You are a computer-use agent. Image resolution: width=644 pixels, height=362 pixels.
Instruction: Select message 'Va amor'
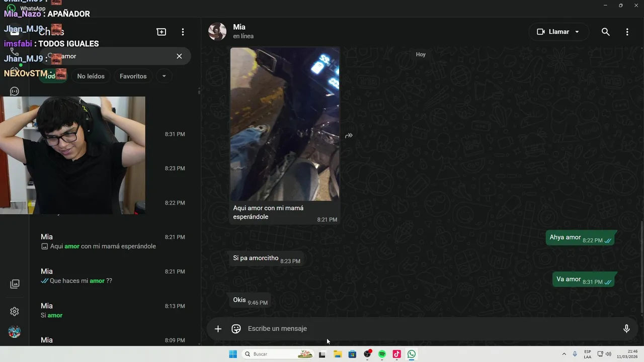pos(584,280)
